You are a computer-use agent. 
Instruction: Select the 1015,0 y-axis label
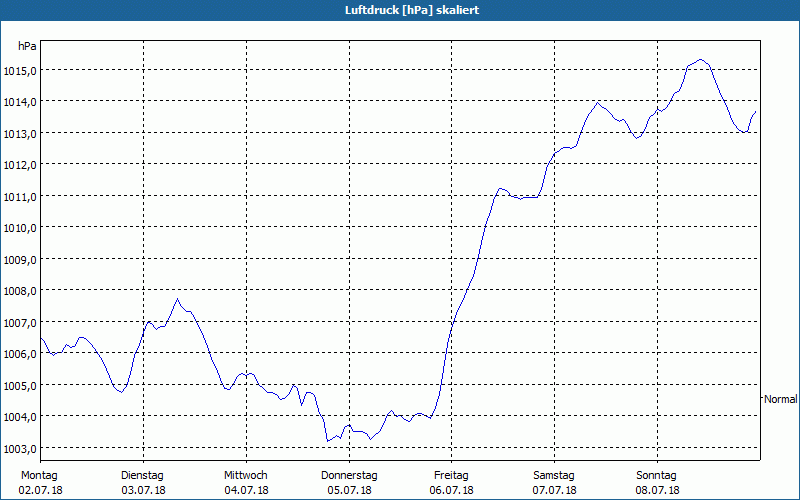(x=22, y=70)
